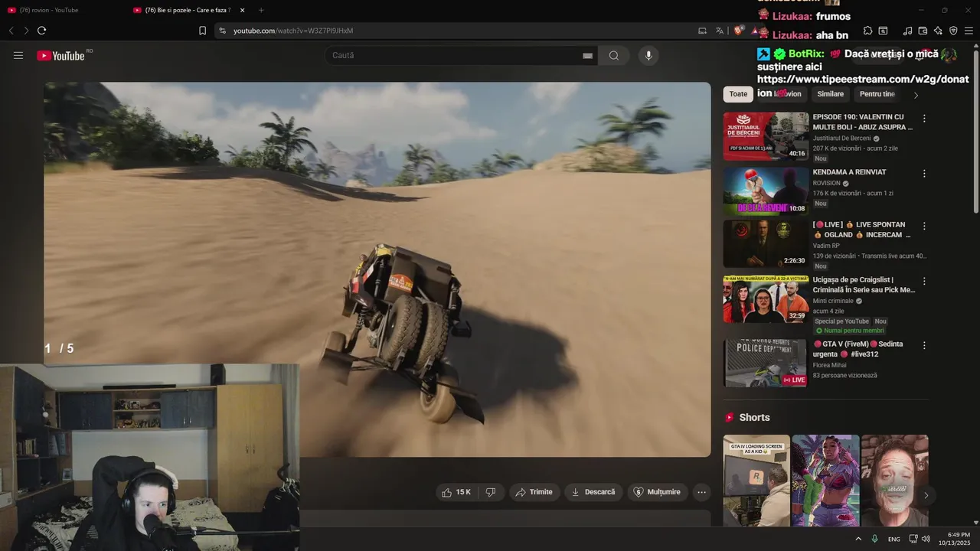980x551 pixels.
Task: Open the EPISODE 190 video thumbnail
Action: (766, 136)
